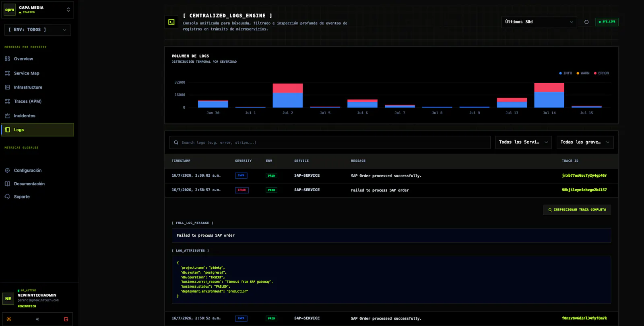644x326 pixels.
Task: Open the Incidentes siren icon
Action: pos(7,116)
